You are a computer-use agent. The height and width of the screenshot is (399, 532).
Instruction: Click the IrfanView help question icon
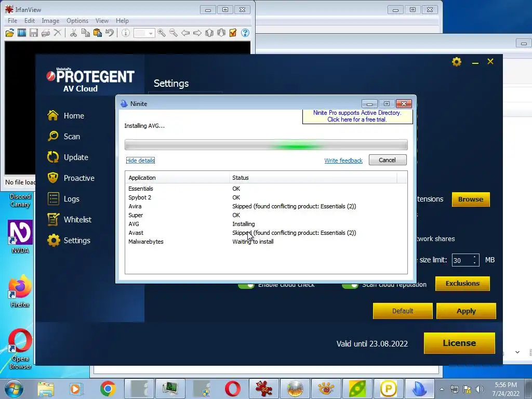(245, 33)
